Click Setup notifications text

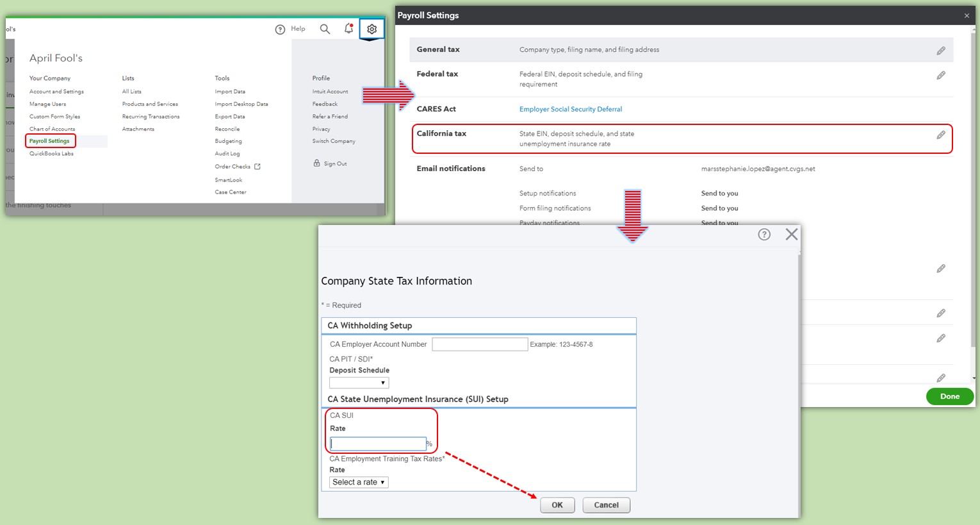pos(548,194)
